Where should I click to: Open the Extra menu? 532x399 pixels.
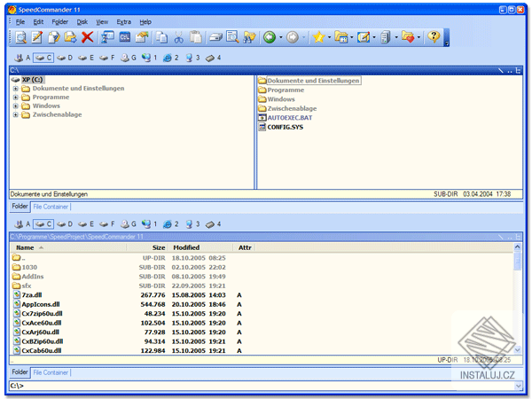(x=124, y=22)
